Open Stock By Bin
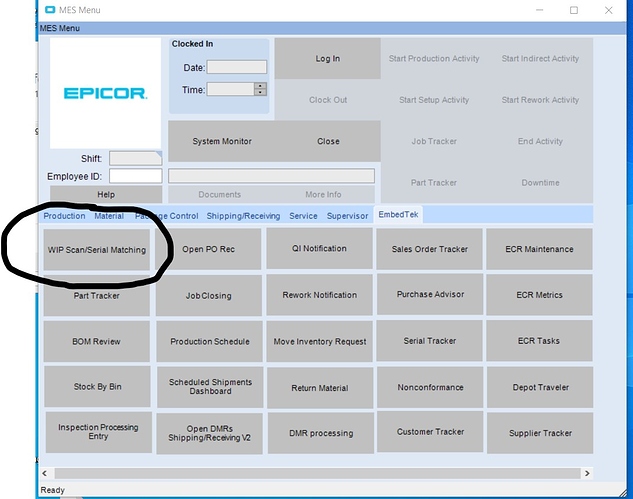Viewport: 633px width, 499px height. coord(97,386)
